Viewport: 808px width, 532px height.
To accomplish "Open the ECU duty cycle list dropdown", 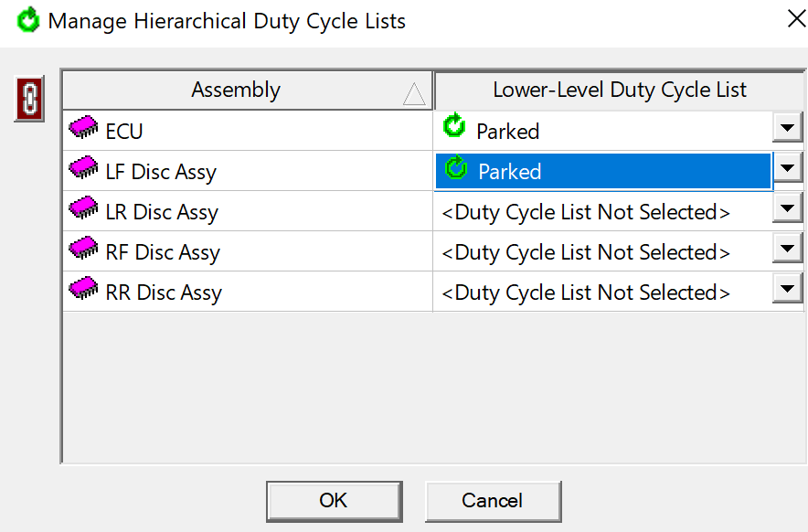I will [x=787, y=127].
